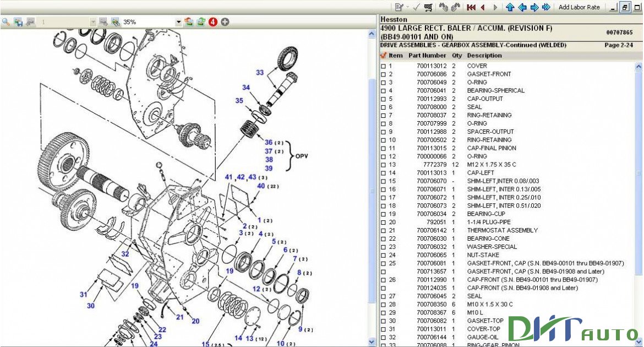The image size is (644, 347).
Task: Open the 35% zoom level dropdown
Action: pos(178,22)
